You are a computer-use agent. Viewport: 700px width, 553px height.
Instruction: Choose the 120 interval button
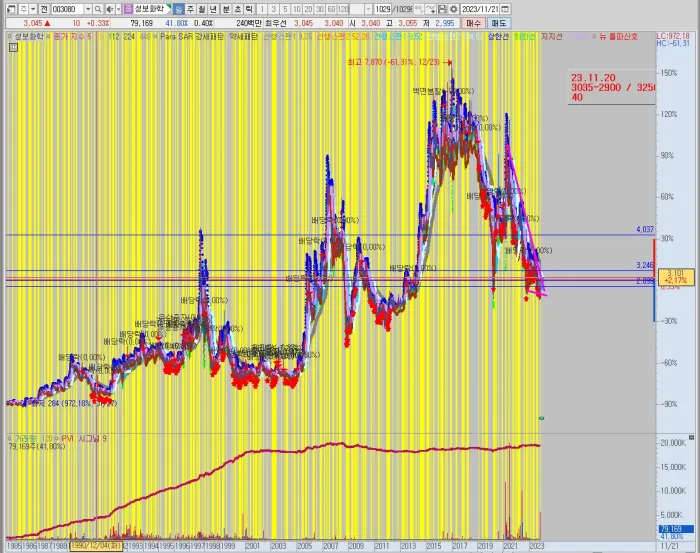click(x=343, y=9)
